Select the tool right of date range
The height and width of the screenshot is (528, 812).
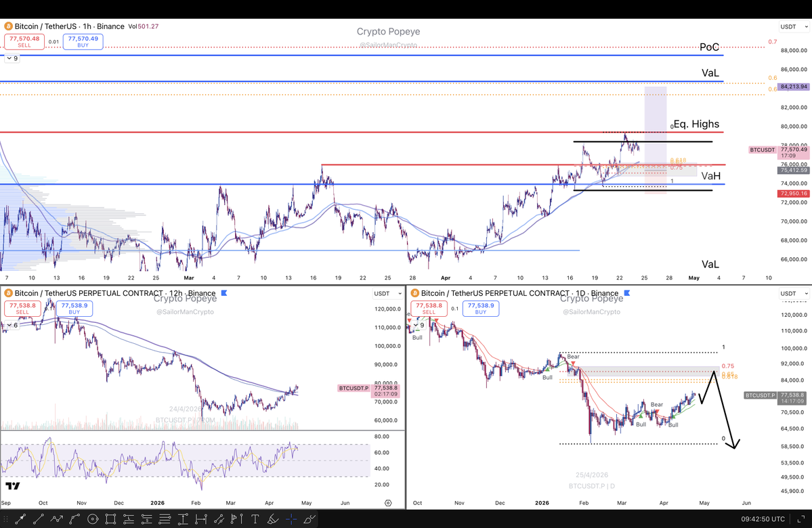(x=219, y=519)
